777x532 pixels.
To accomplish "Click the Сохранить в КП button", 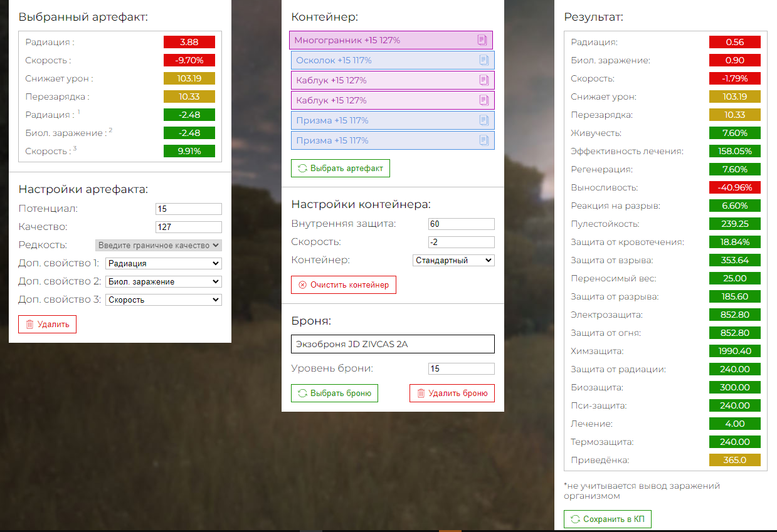I will (608, 519).
